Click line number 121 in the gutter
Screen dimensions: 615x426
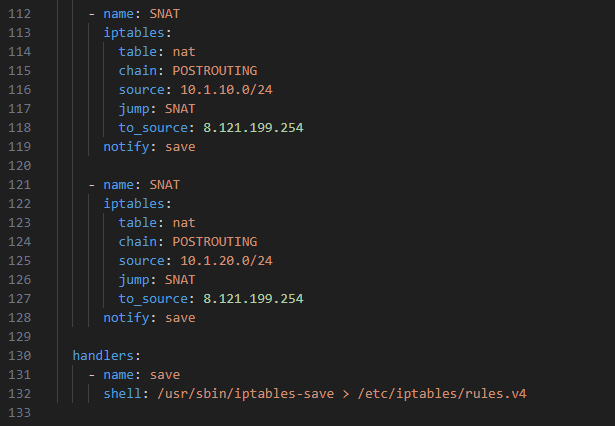20,185
